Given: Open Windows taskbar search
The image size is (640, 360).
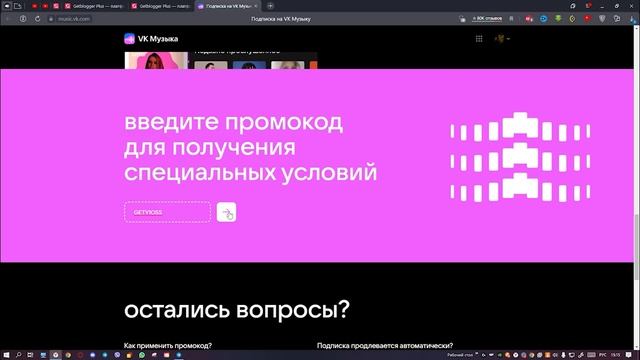Looking at the screenshot, I should [x=18, y=355].
